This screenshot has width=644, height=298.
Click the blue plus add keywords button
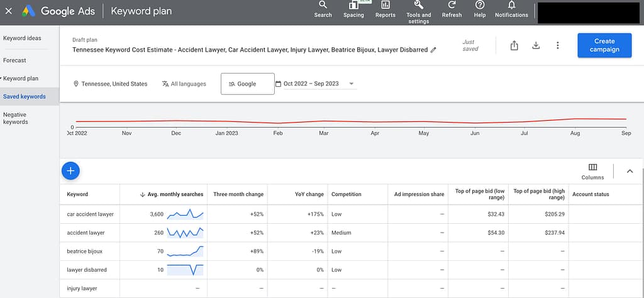tap(70, 171)
